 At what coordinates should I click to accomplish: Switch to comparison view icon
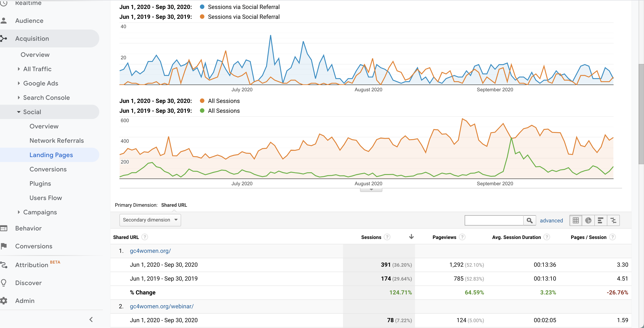coord(613,220)
